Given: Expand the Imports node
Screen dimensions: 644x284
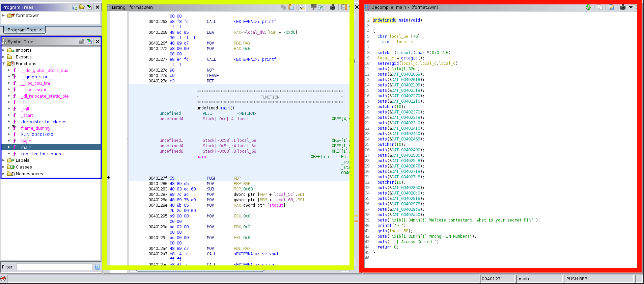Looking at the screenshot, I should [x=3, y=50].
